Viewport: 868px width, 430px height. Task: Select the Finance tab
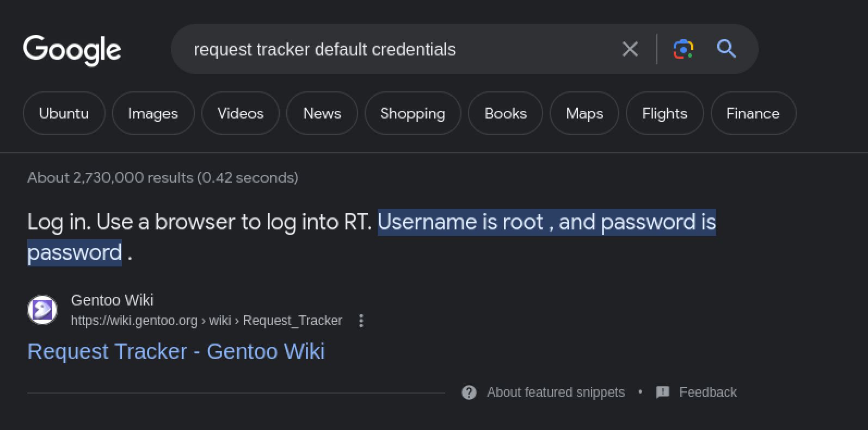pyautogui.click(x=753, y=113)
